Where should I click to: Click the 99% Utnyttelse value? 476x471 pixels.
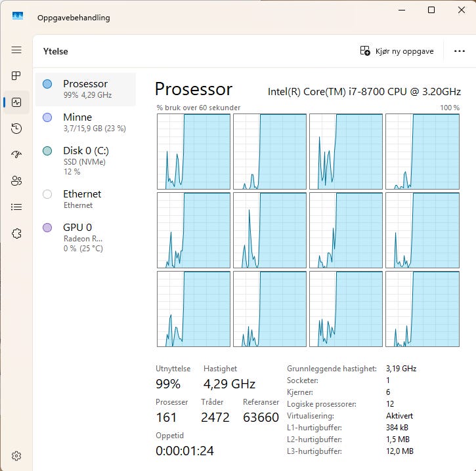tap(168, 384)
